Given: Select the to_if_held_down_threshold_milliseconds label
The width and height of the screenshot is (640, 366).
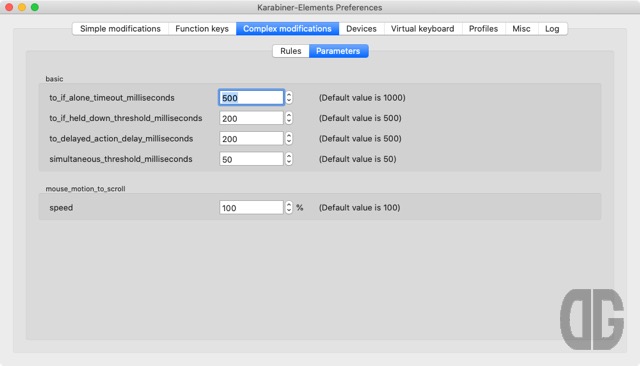Looking at the screenshot, I should click(x=126, y=118).
